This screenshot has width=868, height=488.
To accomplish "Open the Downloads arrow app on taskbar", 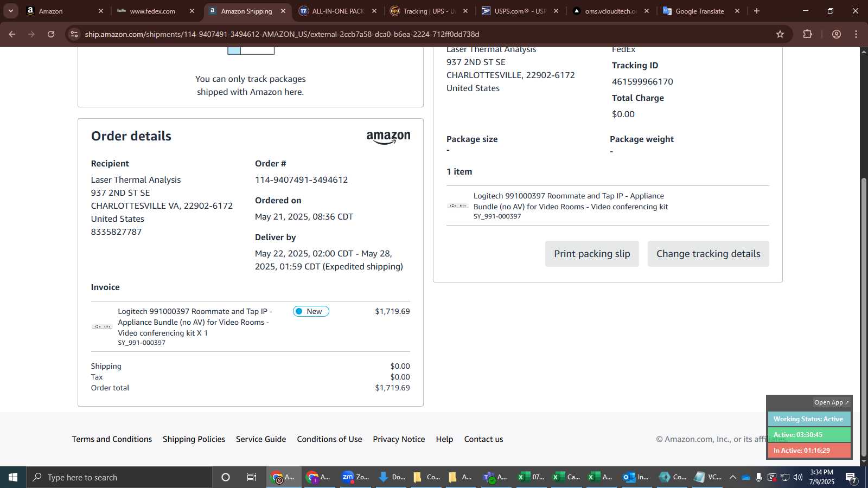I will coord(392,477).
